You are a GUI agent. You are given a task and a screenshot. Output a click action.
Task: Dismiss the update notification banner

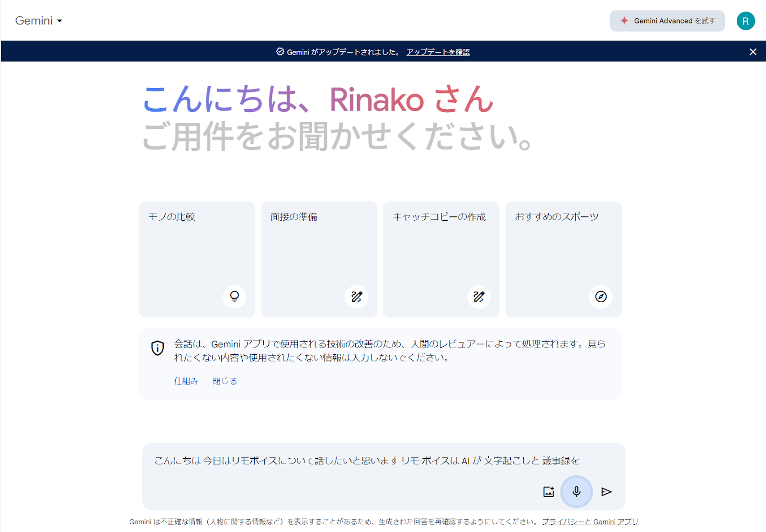[753, 51]
